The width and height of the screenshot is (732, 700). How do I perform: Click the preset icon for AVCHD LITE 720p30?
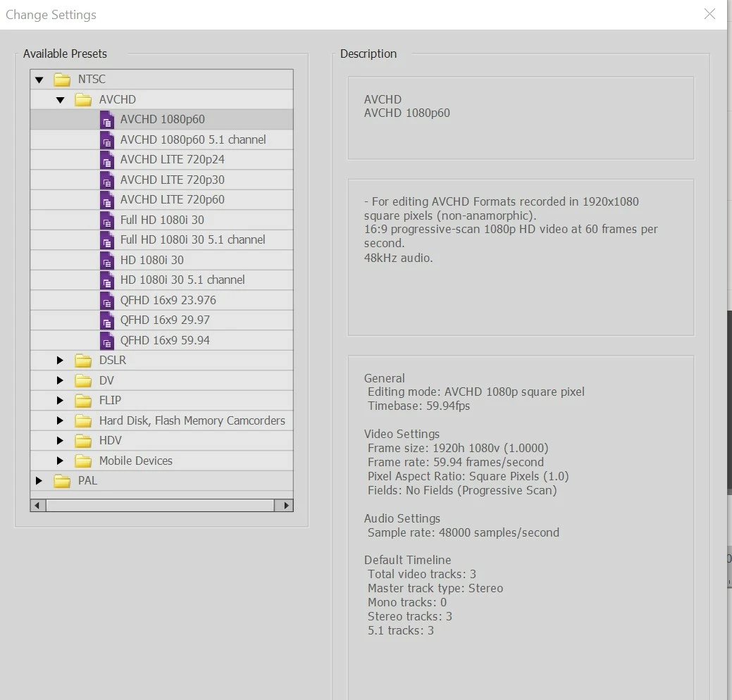[107, 180]
